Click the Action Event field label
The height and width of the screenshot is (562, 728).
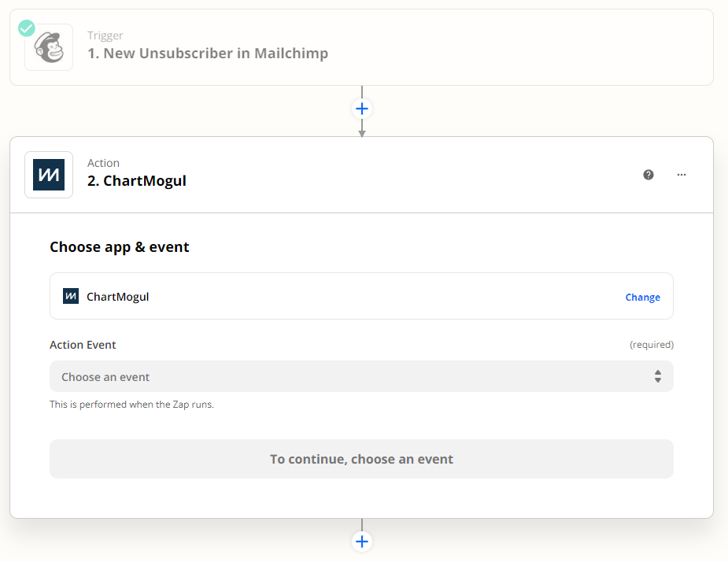[83, 345]
